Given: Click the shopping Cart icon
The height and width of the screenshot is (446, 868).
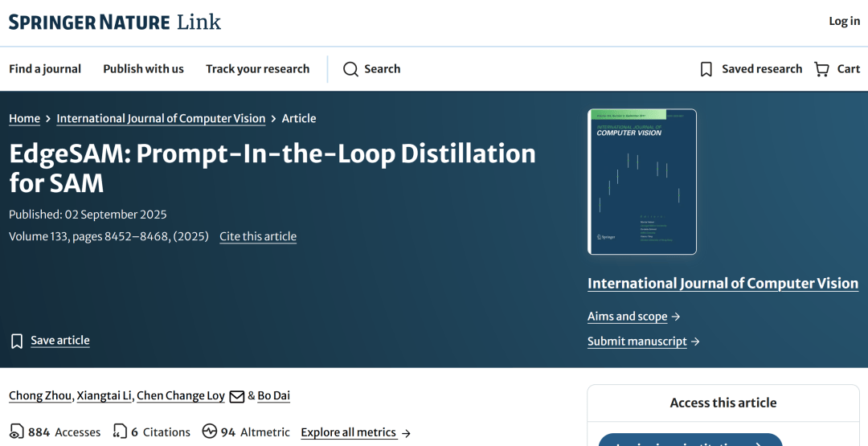Looking at the screenshot, I should [821, 69].
